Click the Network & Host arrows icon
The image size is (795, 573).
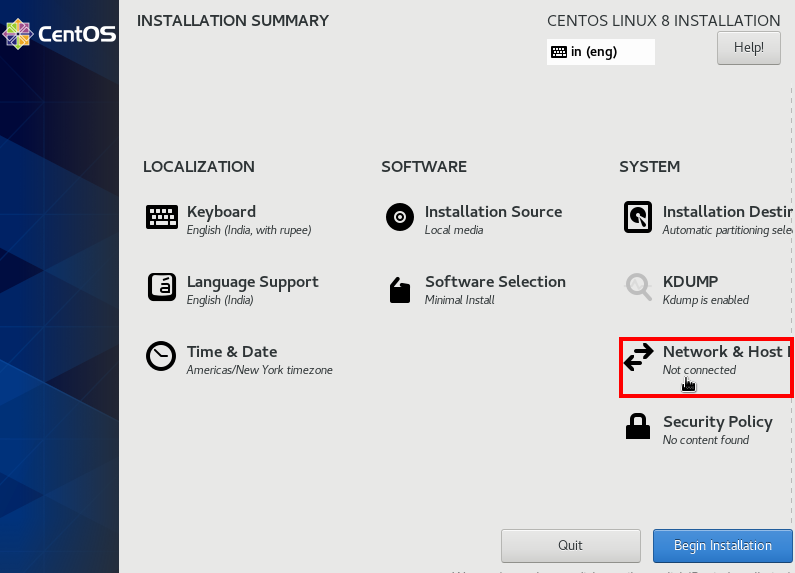[x=638, y=357]
